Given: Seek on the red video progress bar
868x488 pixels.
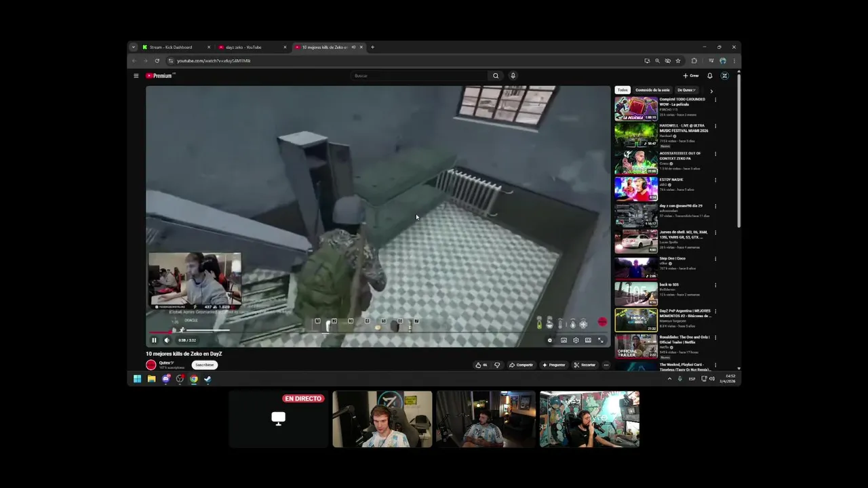Looking at the screenshot, I should tap(377, 332).
